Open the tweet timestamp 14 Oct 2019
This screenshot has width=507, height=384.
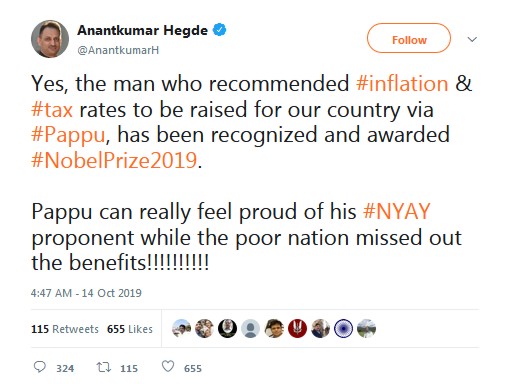pos(86,293)
